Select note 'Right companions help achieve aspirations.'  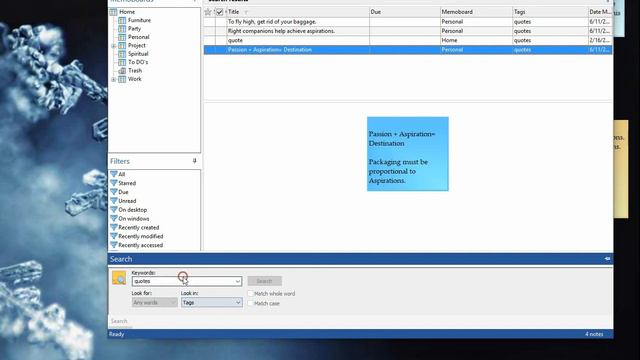pos(408,31)
